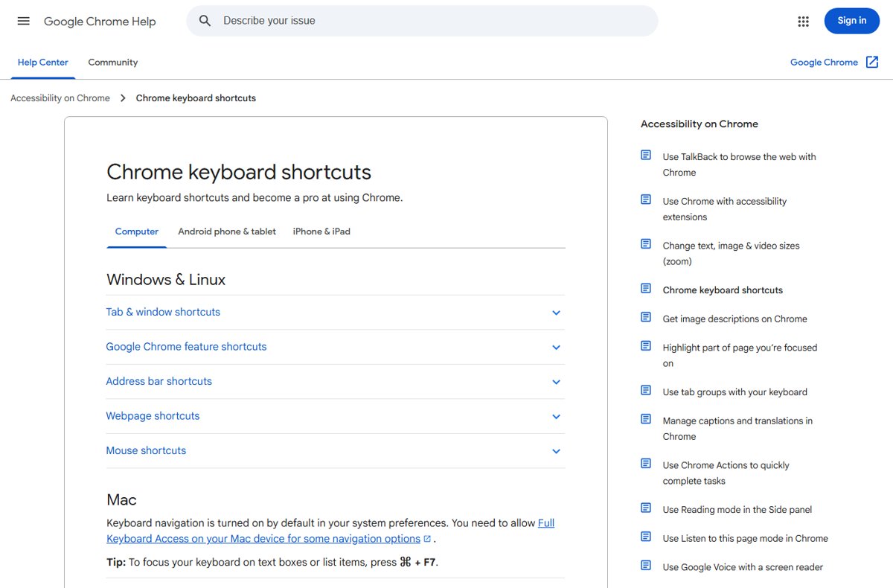
Task: Open Use Chrome Actions to quickly complete tasks
Action: coord(726,473)
